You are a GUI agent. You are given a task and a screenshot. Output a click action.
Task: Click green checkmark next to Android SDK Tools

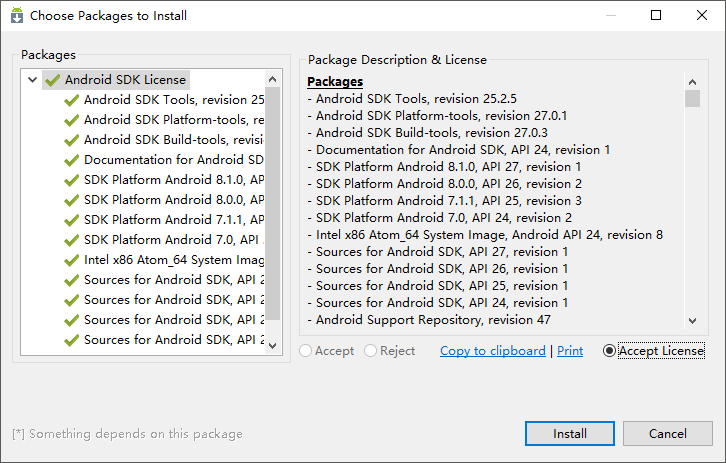click(x=71, y=100)
